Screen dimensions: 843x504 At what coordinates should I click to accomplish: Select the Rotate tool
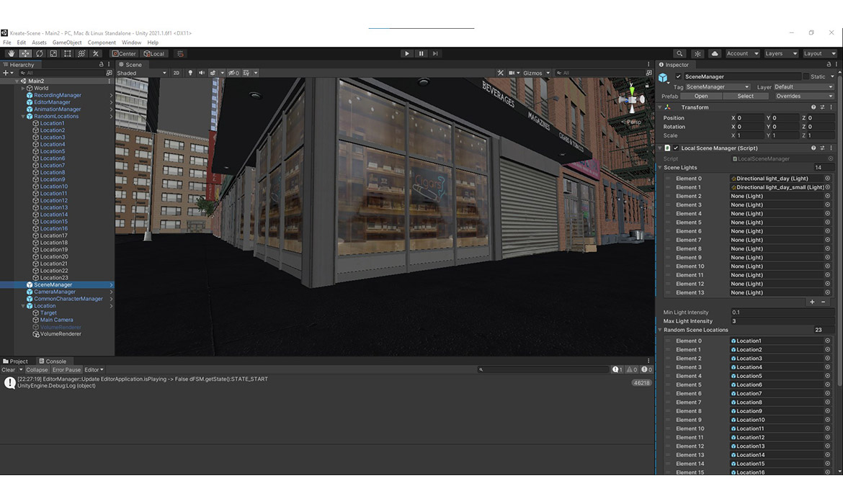point(40,53)
